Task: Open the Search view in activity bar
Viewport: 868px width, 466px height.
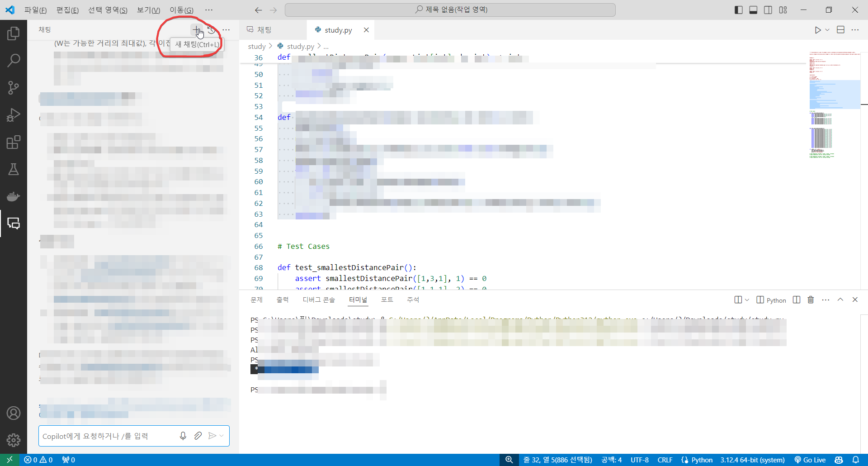Action: pos(14,60)
